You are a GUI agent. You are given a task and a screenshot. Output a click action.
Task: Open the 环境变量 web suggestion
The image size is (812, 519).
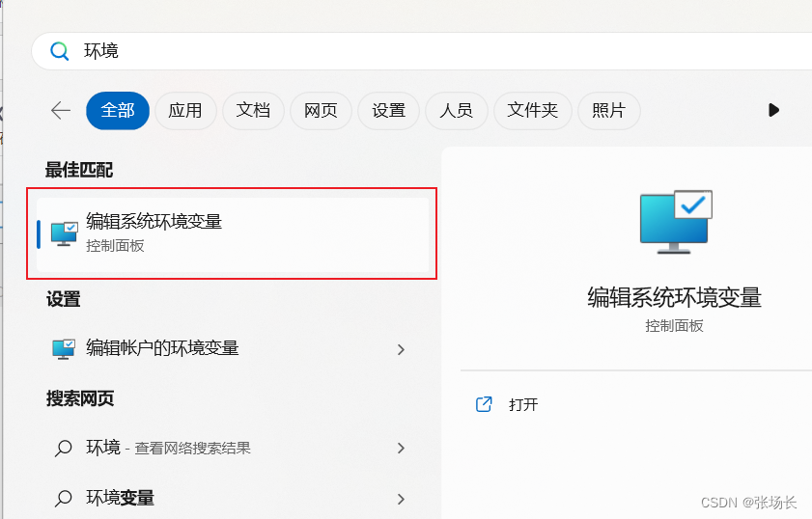232,499
